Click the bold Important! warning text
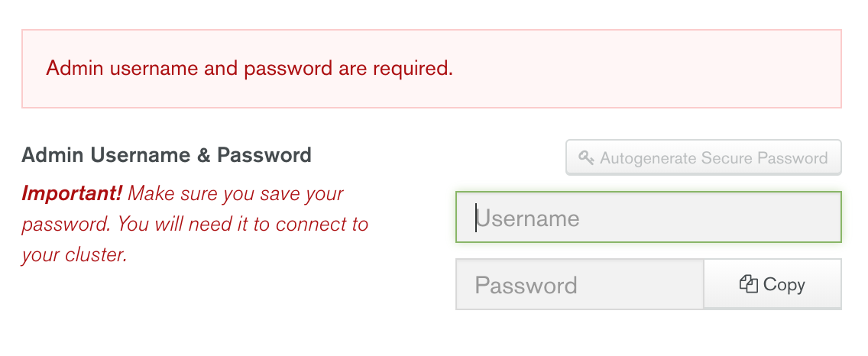Viewport: 868px width, 356px height. tap(72, 193)
